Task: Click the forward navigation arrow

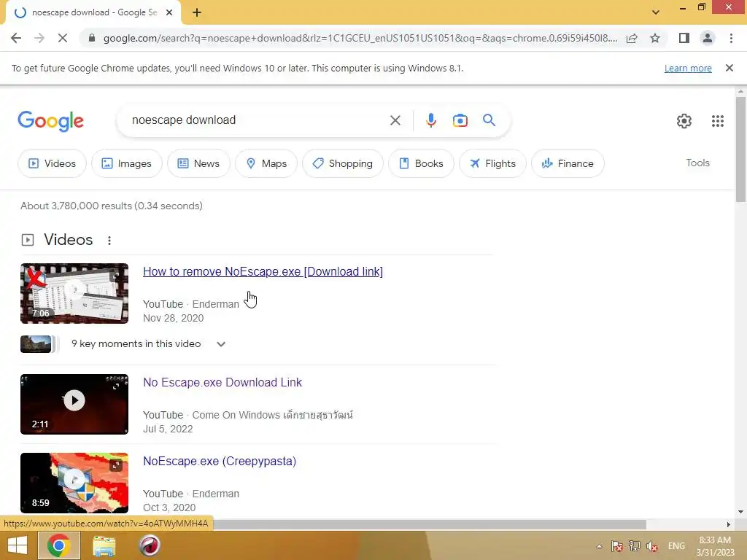Action: [x=39, y=38]
